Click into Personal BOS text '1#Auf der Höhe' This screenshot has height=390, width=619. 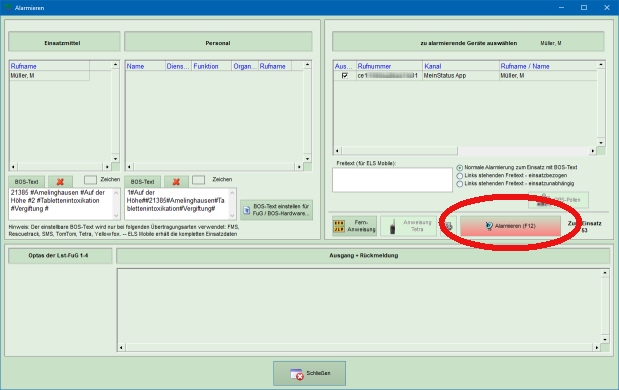(x=177, y=204)
